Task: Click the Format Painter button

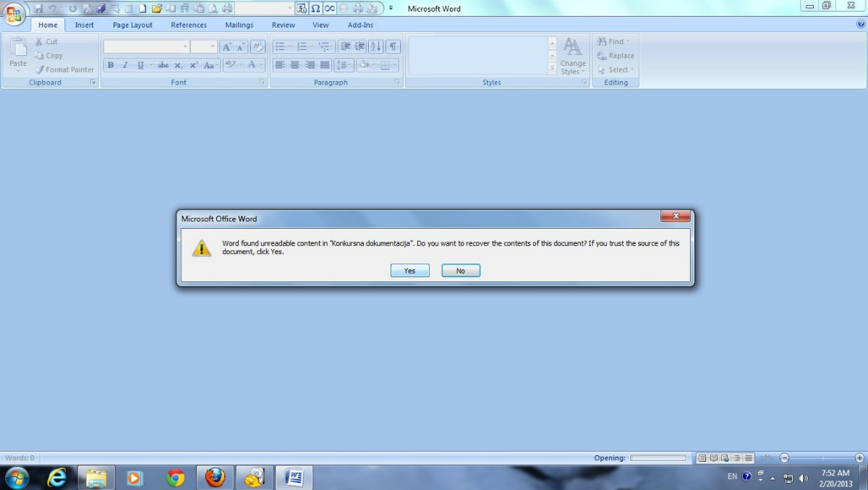Action: tap(64, 69)
